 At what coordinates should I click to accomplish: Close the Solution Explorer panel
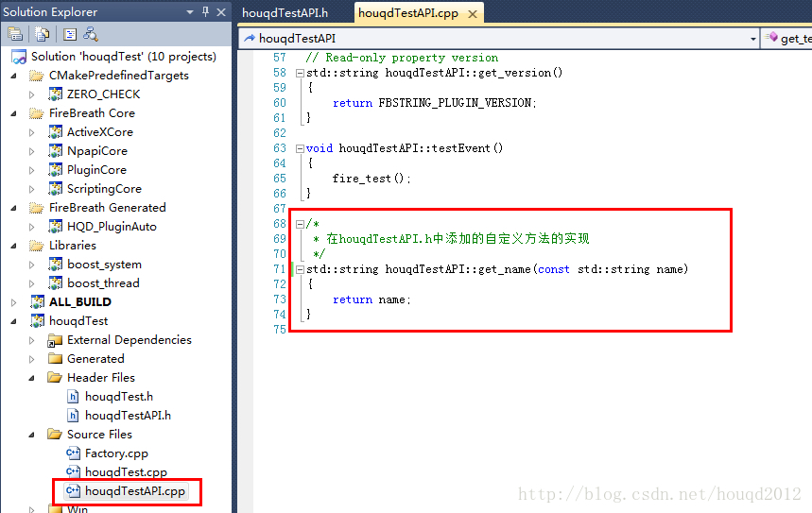[x=221, y=12]
